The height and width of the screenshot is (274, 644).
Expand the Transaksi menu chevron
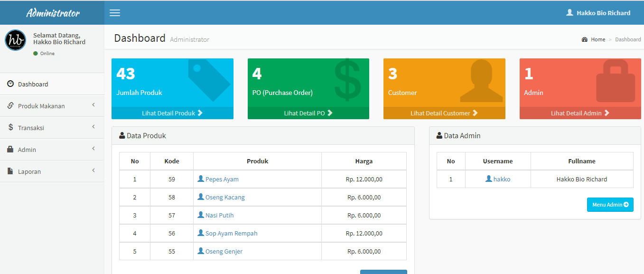93,127
